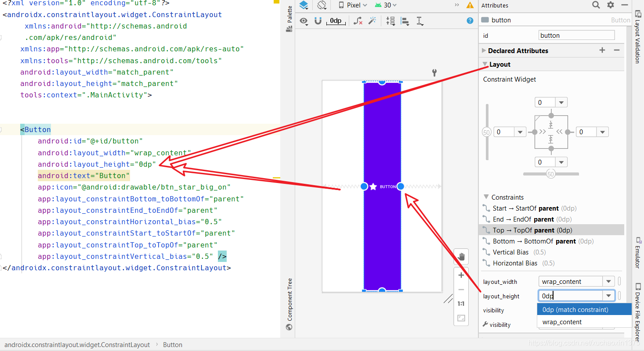The height and width of the screenshot is (351, 644).
Task: Open pack widgets toolbar menu
Action: pyautogui.click(x=391, y=21)
